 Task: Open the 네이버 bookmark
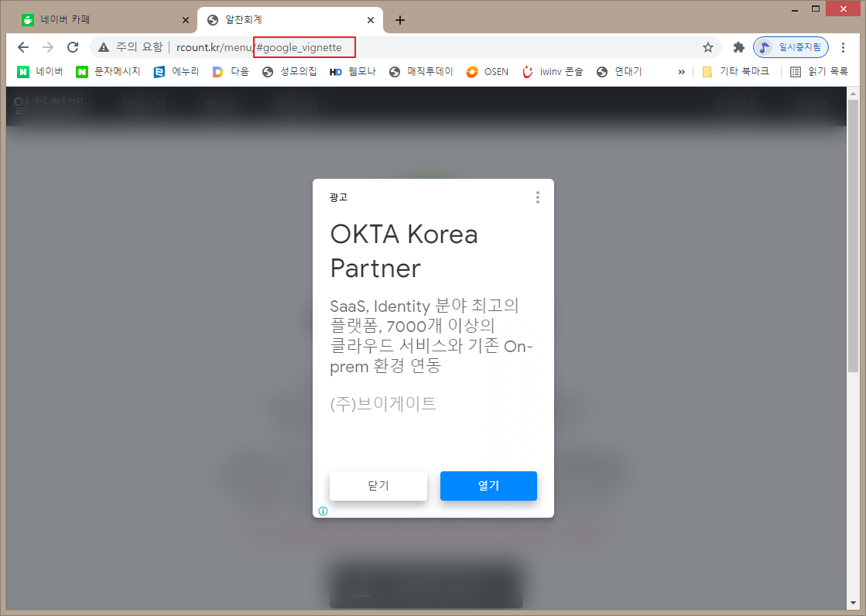tap(40, 72)
